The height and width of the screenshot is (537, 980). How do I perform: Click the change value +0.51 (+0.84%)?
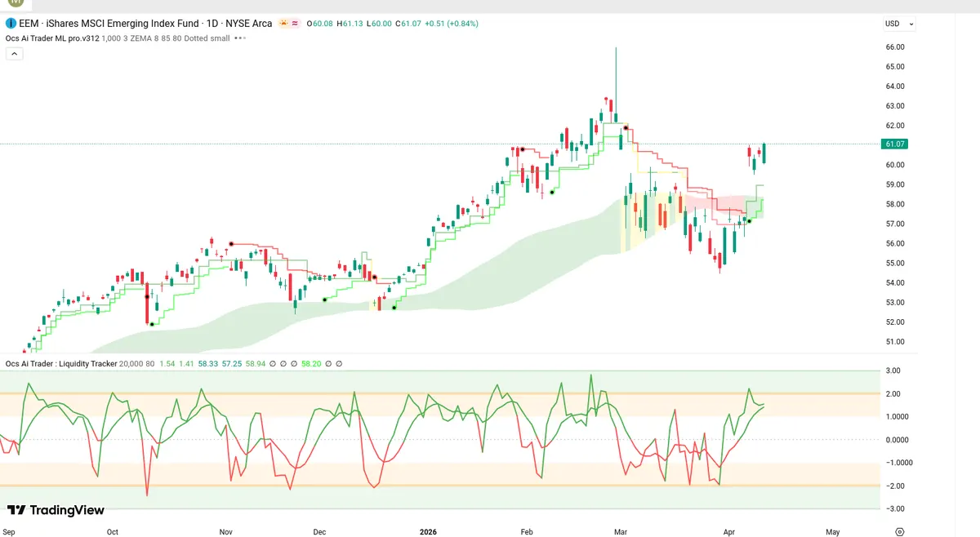point(451,24)
